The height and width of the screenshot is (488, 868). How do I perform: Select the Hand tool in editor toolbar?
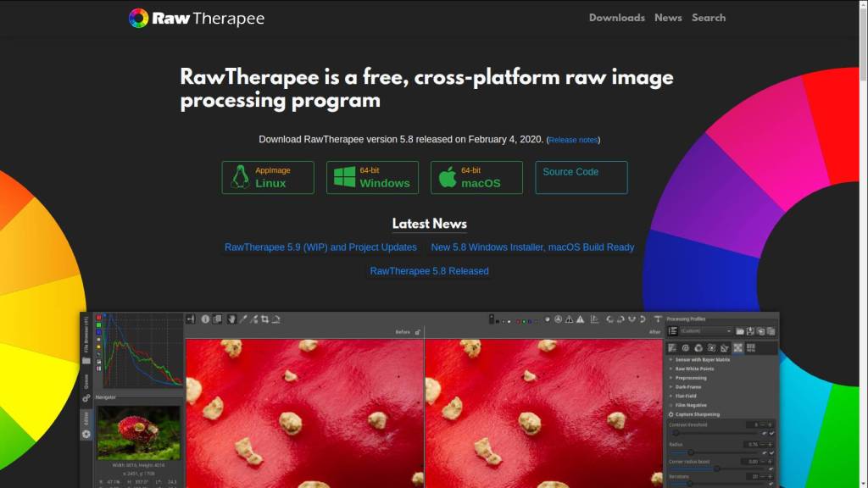tap(231, 319)
